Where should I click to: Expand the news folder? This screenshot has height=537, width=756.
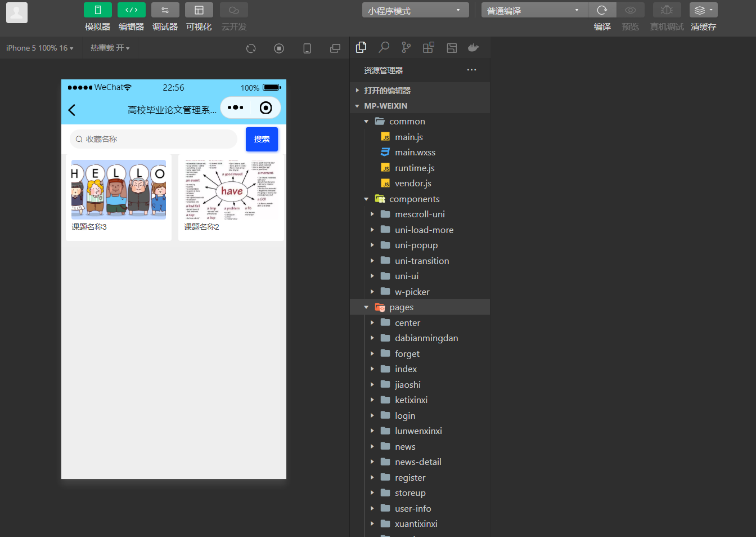[420, 446]
